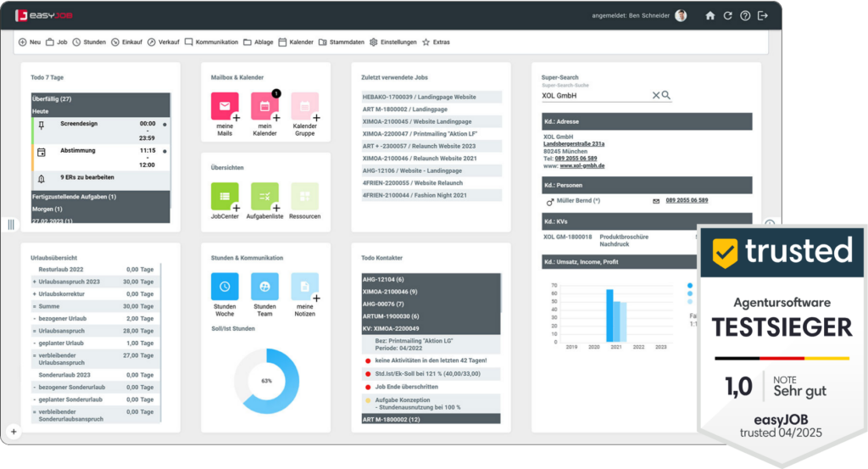Open the Stunden Woche tile
Image resolution: width=868 pixels, height=469 pixels.
[224, 286]
